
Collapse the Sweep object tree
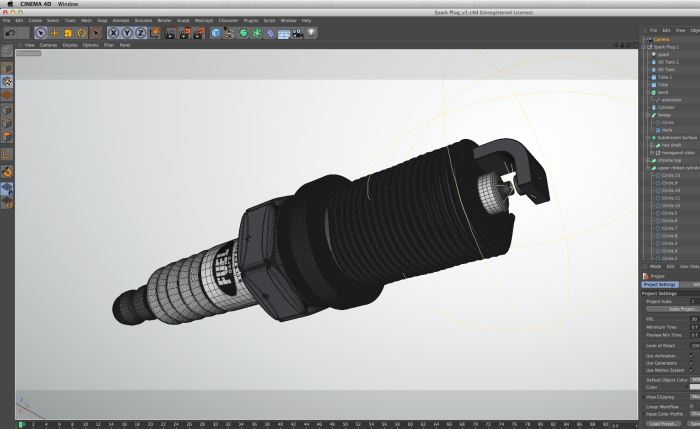pyautogui.click(x=648, y=115)
